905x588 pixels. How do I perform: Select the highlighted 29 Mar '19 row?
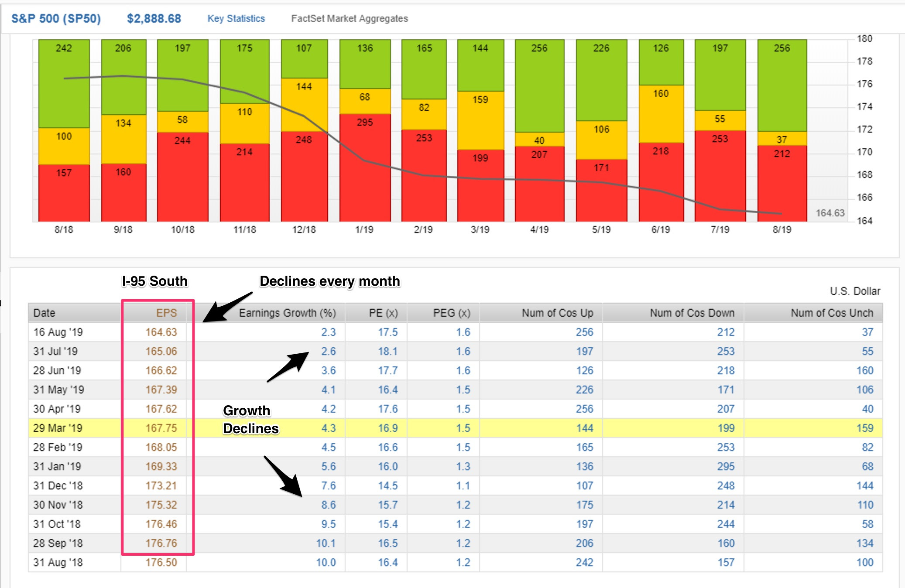click(455, 428)
